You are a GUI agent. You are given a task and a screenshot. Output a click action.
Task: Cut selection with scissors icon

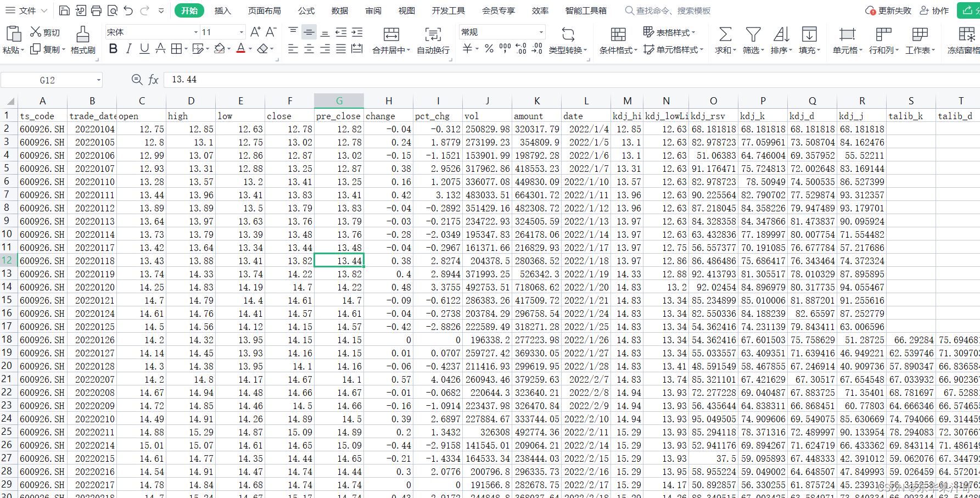(x=36, y=32)
